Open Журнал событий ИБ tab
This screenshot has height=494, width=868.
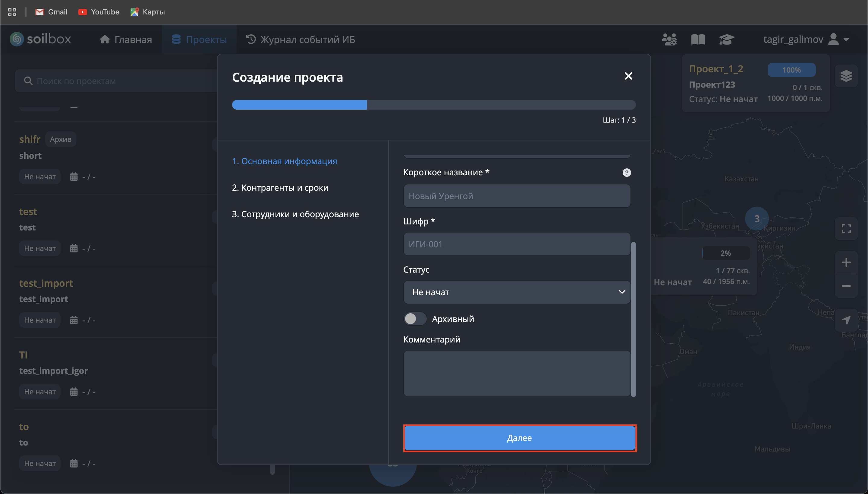[x=300, y=39]
